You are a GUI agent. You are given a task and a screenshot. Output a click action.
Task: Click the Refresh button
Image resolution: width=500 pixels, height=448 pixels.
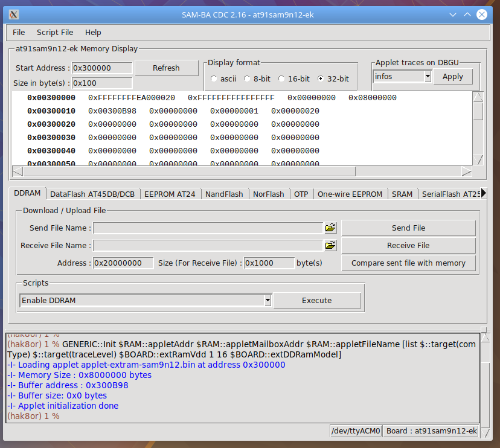click(x=166, y=68)
